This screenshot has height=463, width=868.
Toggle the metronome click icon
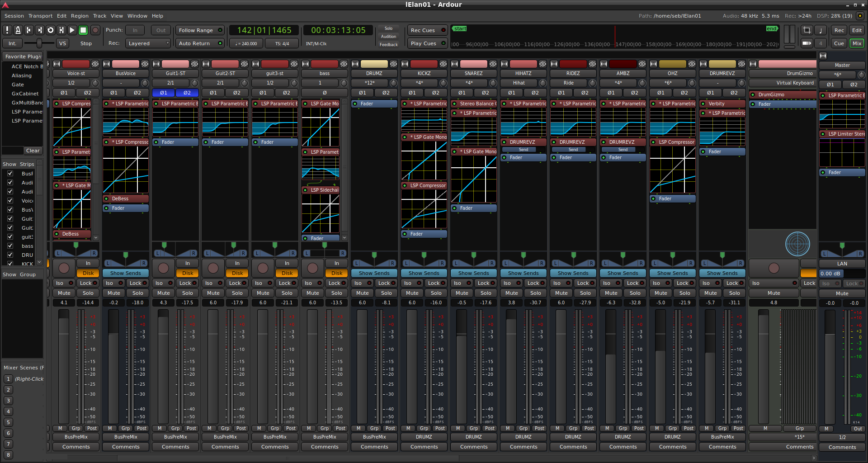click(18, 30)
